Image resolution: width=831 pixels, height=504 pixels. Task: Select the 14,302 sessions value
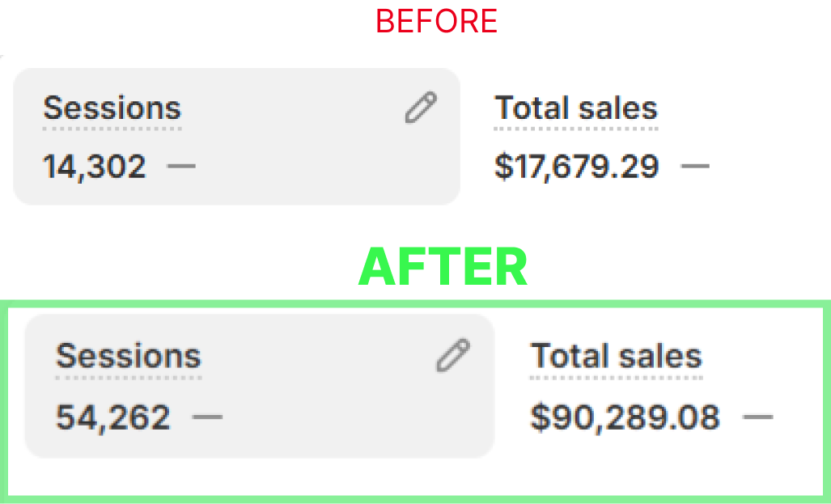(x=95, y=167)
